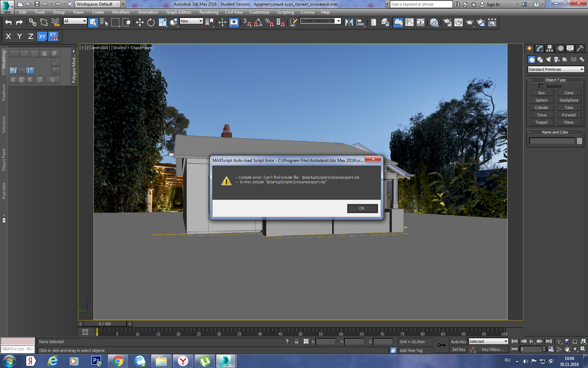Toggle 3D Snaps tool
588x368 pixels.
(x=247, y=22)
